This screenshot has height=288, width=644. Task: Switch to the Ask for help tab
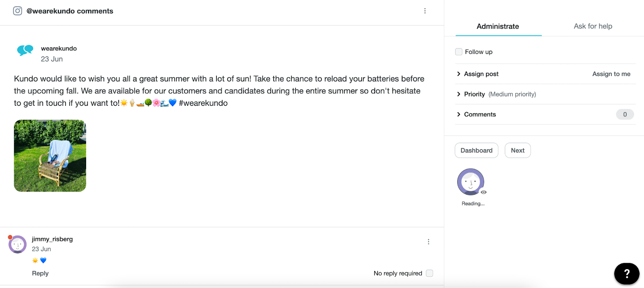point(593,27)
